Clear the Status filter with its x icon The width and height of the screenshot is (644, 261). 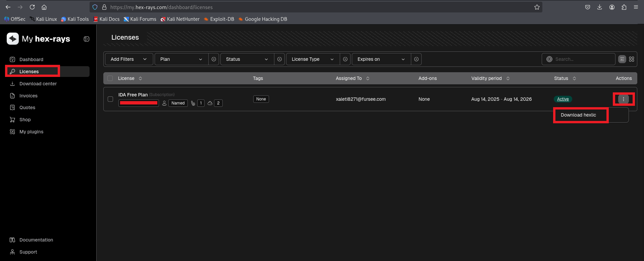click(x=279, y=59)
